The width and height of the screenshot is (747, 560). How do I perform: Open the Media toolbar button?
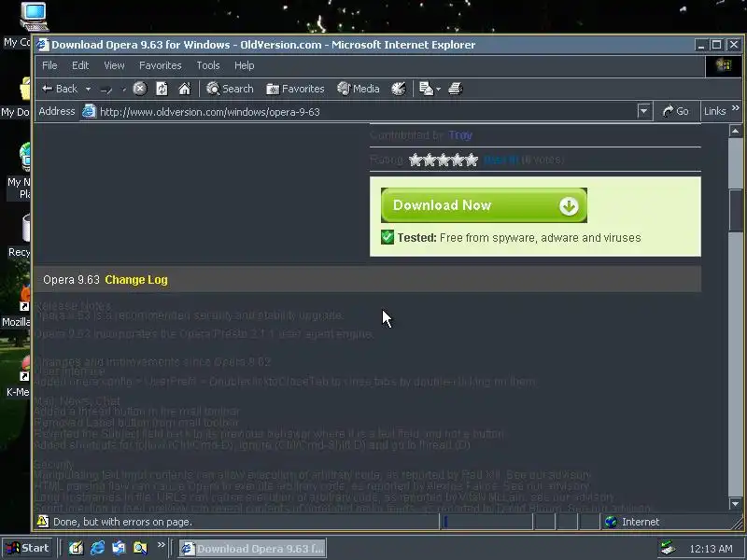pyautogui.click(x=359, y=89)
